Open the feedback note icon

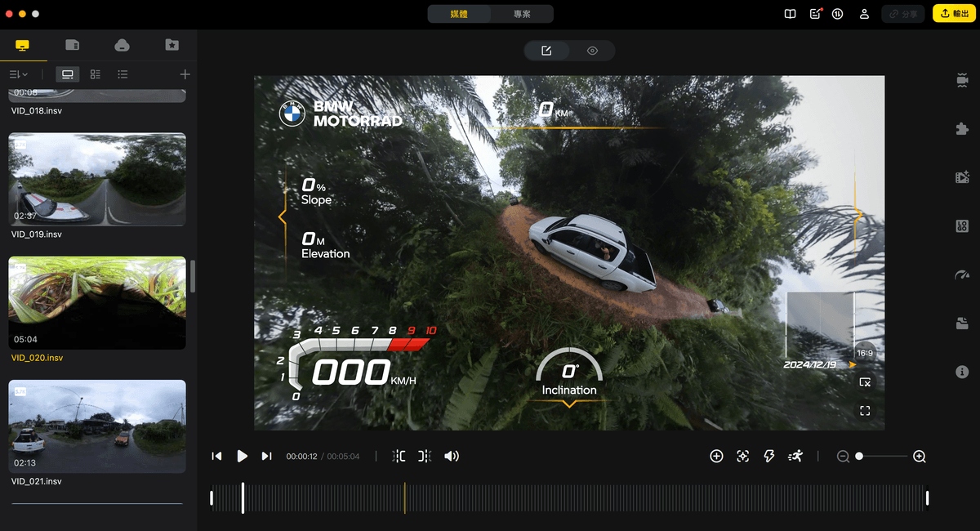[x=815, y=14]
